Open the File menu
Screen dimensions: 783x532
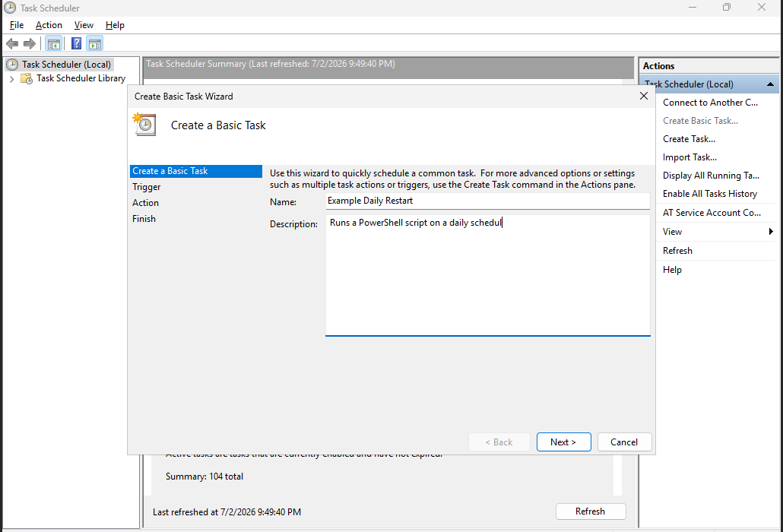[x=17, y=25]
